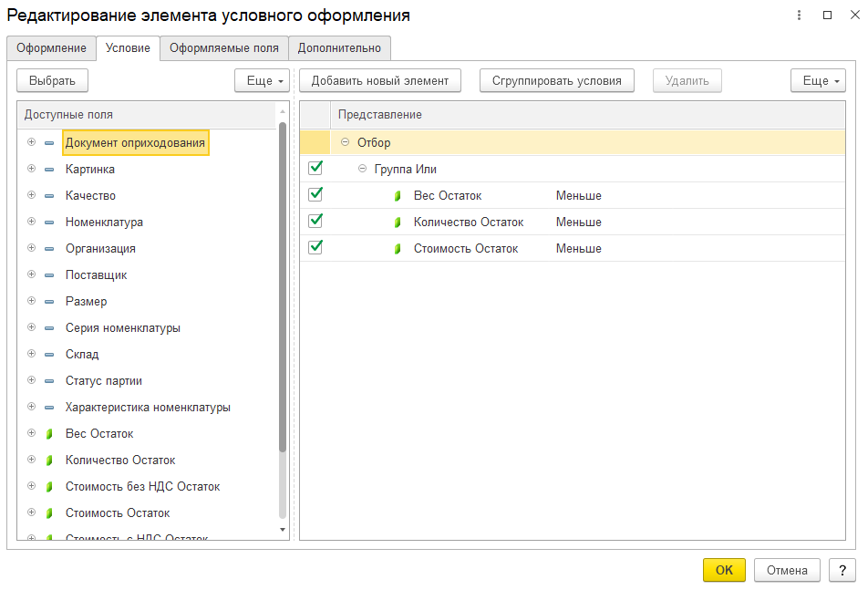This screenshot has width=868, height=590.
Task: Click green icon of Количество Остаток in fields list
Action: tap(49, 460)
